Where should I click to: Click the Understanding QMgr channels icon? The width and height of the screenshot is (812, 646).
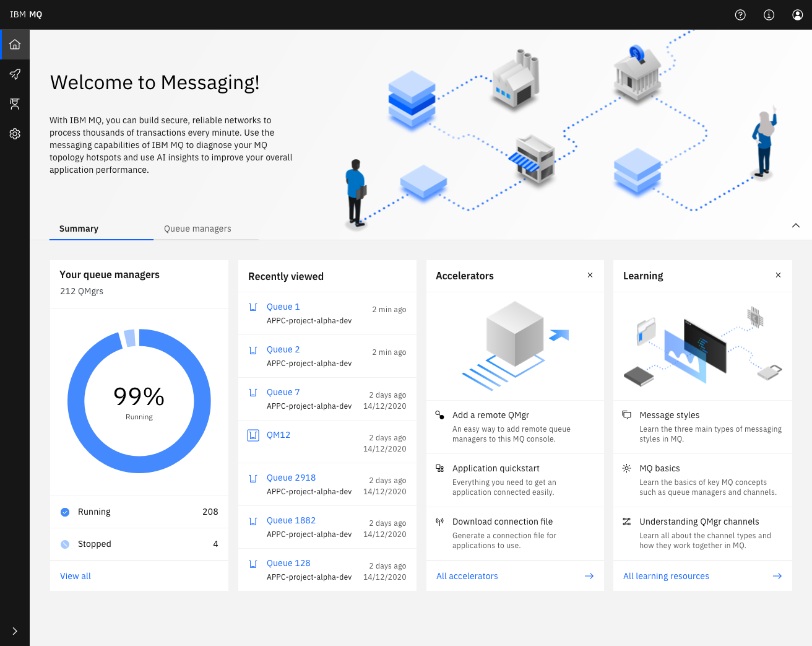pyautogui.click(x=627, y=522)
